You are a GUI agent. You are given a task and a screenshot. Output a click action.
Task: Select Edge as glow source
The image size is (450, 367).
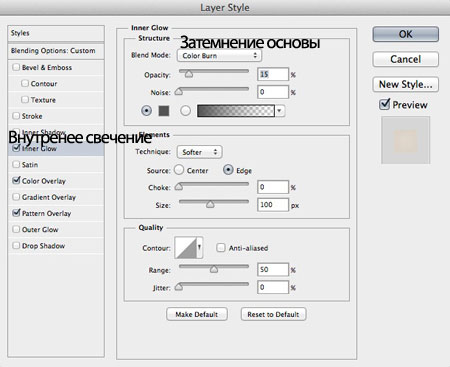(x=228, y=170)
